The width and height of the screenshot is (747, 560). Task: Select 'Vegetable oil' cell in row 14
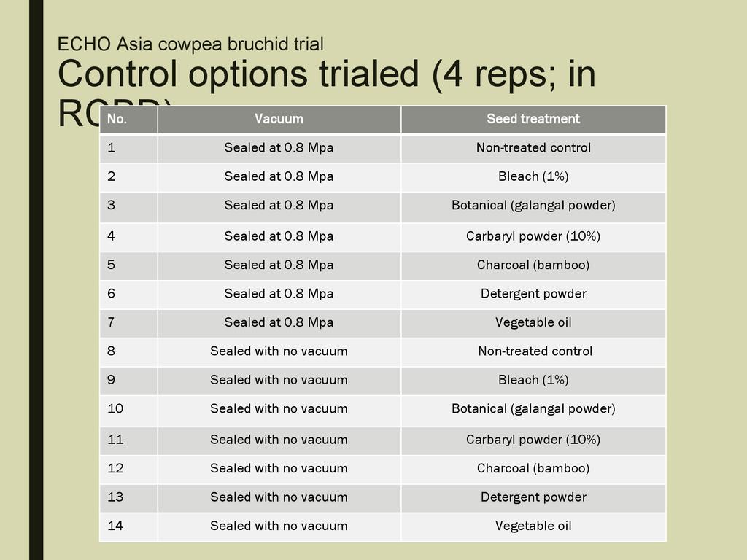533,526
